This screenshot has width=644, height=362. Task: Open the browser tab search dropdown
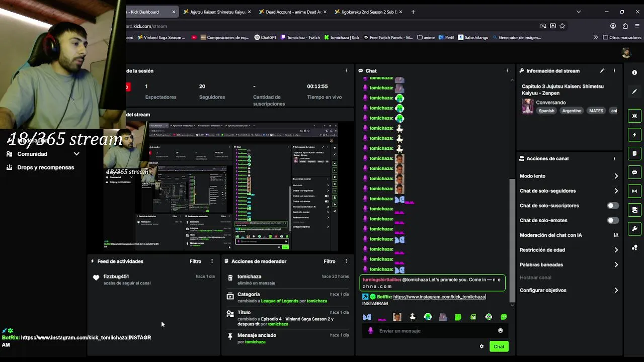click(x=579, y=12)
